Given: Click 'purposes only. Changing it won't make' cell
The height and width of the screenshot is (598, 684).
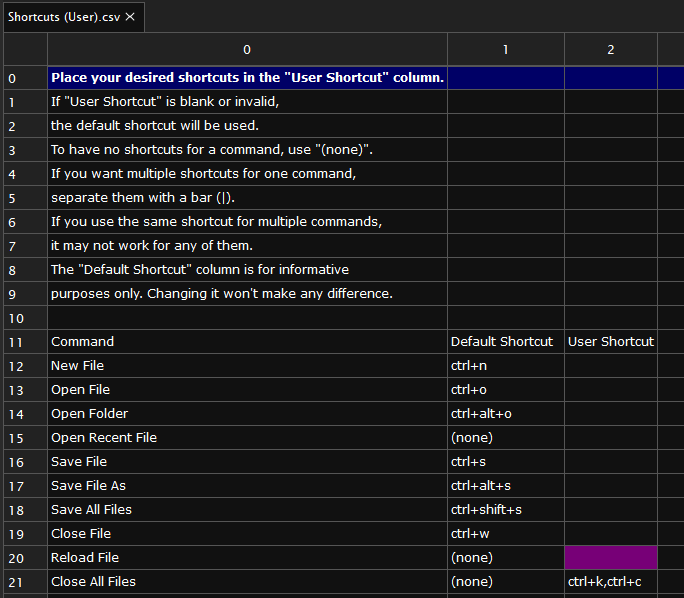Looking at the screenshot, I should tap(247, 294).
